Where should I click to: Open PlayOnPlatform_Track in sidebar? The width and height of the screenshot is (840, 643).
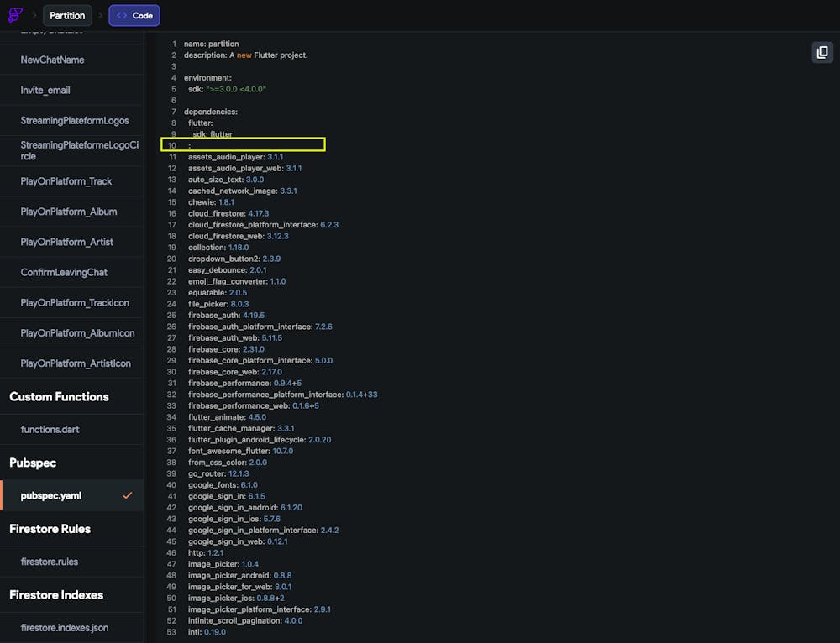coord(66,181)
